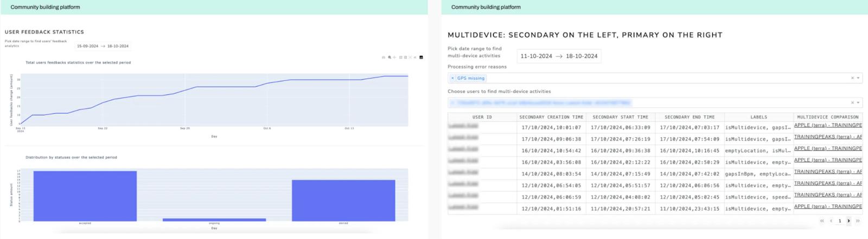This screenshot has height=239, width=868.
Task: Click start date 15-09-2024 in feedback date range
Action: point(87,46)
